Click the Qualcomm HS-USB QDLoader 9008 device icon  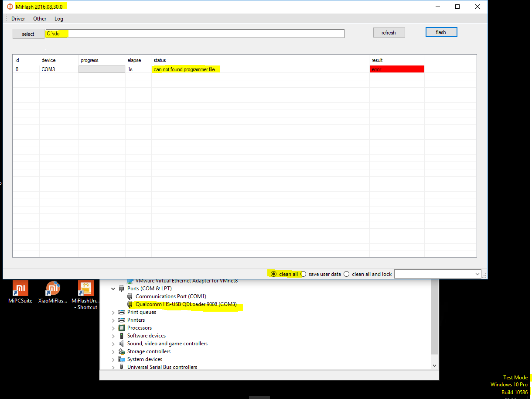coord(130,304)
